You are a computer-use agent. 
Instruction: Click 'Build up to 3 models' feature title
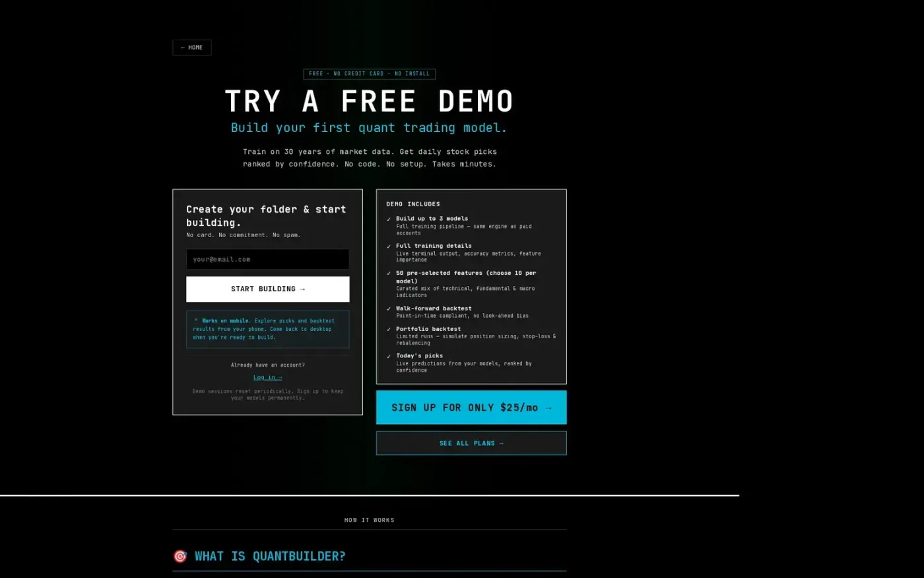coord(432,219)
